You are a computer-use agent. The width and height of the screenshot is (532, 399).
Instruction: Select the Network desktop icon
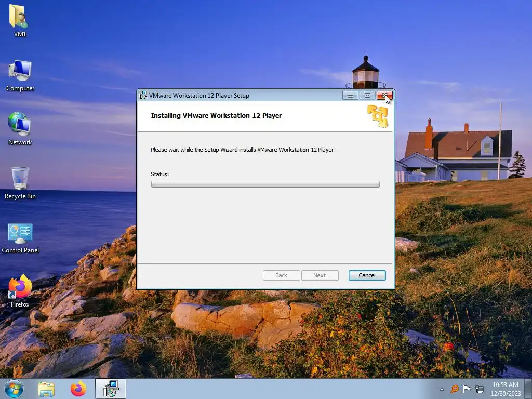[x=20, y=129]
